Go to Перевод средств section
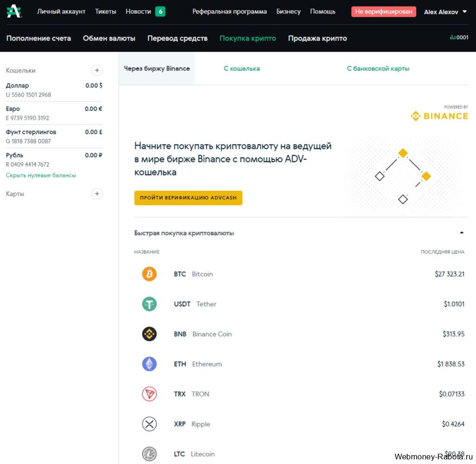Viewport: 476px width, 464px height. (177, 38)
